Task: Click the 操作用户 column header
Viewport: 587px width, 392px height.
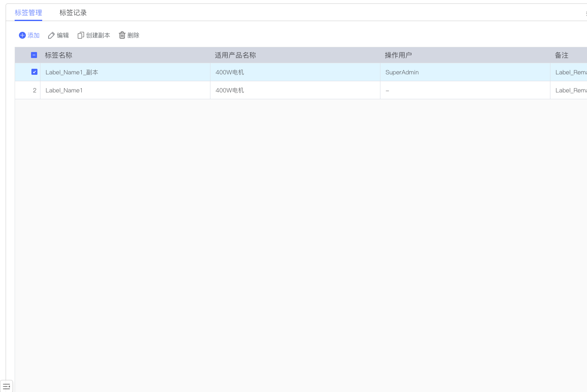Action: pyautogui.click(x=398, y=55)
